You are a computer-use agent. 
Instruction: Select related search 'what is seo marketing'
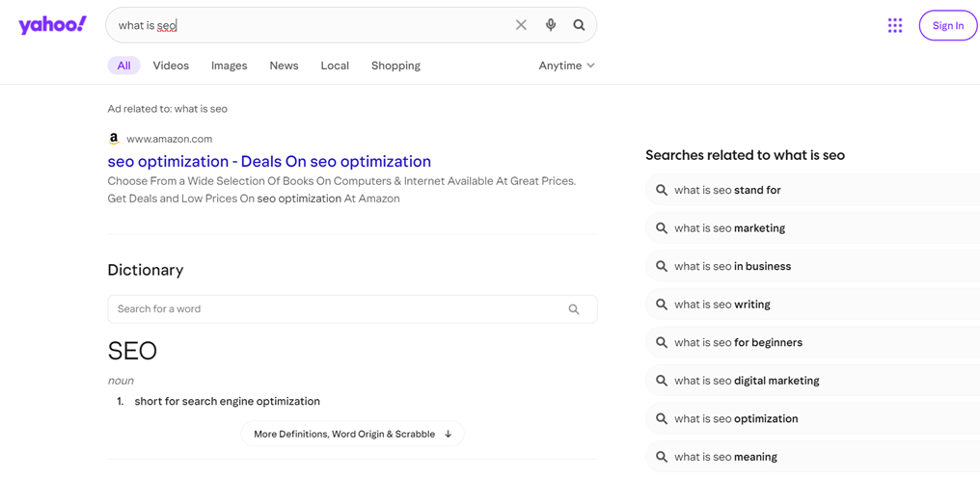click(812, 228)
